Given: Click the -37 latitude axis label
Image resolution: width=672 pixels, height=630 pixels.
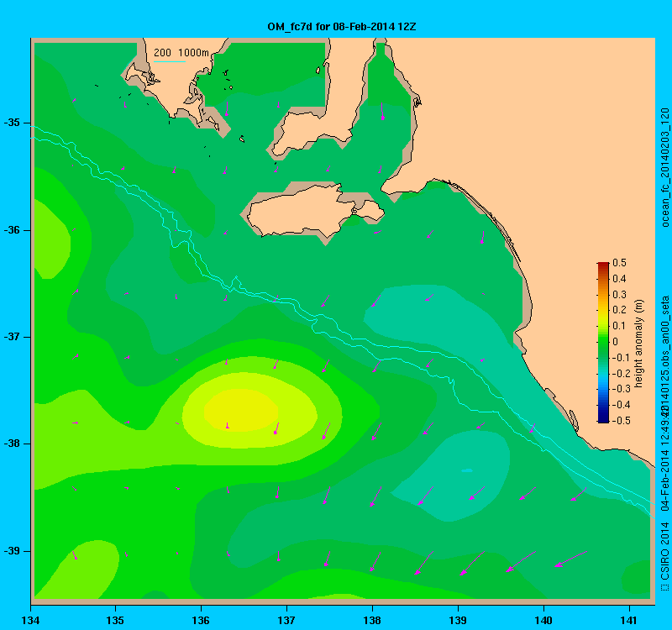Looking at the screenshot, I should pos(12,337).
